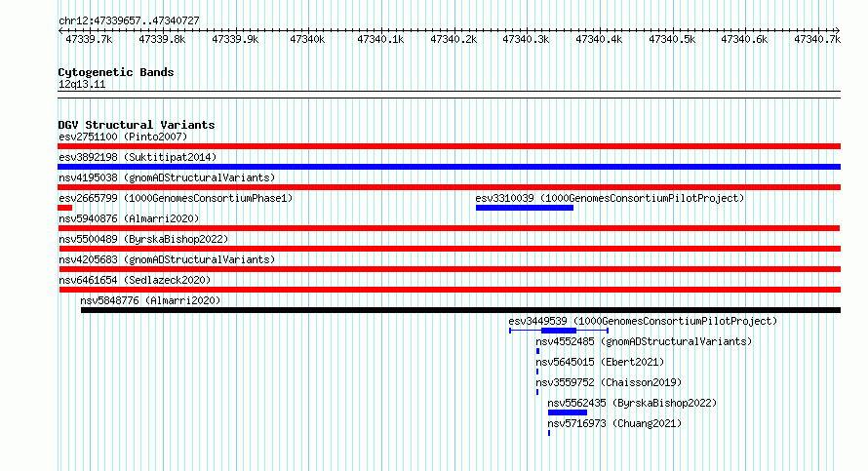
Task: Click the nsv5562435 (ByrskaBishop2022) label
Action: [x=632, y=403]
